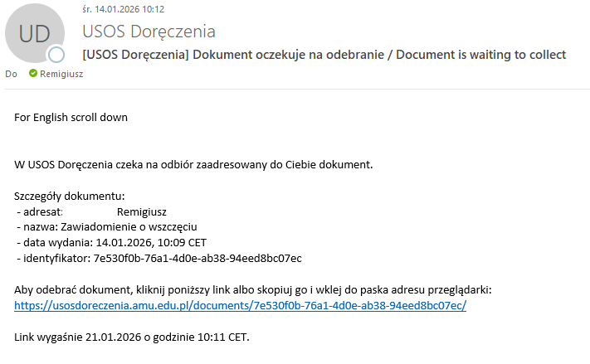Click the "Szczegóły dokumentu:" line

(x=69, y=196)
